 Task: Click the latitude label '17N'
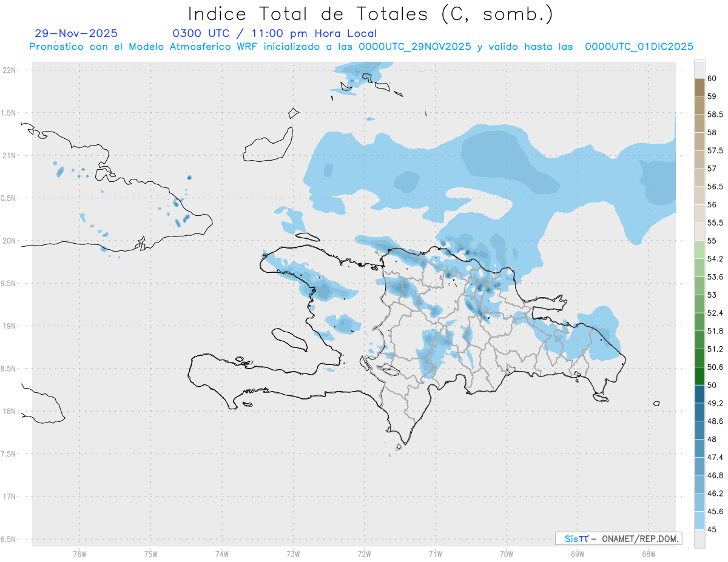(x=10, y=497)
